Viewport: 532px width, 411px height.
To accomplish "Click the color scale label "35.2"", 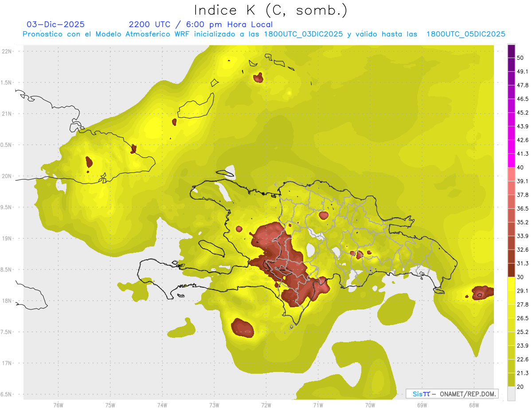I will pos(523,222).
